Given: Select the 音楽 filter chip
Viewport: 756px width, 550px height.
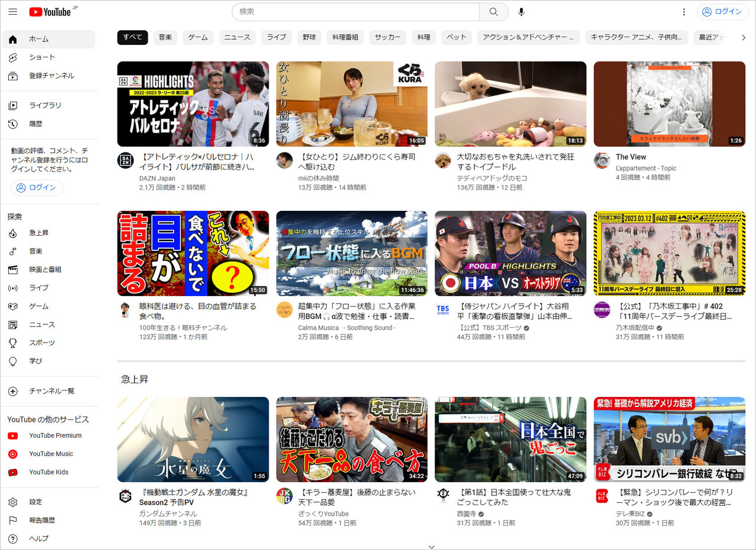Looking at the screenshot, I should pos(165,37).
